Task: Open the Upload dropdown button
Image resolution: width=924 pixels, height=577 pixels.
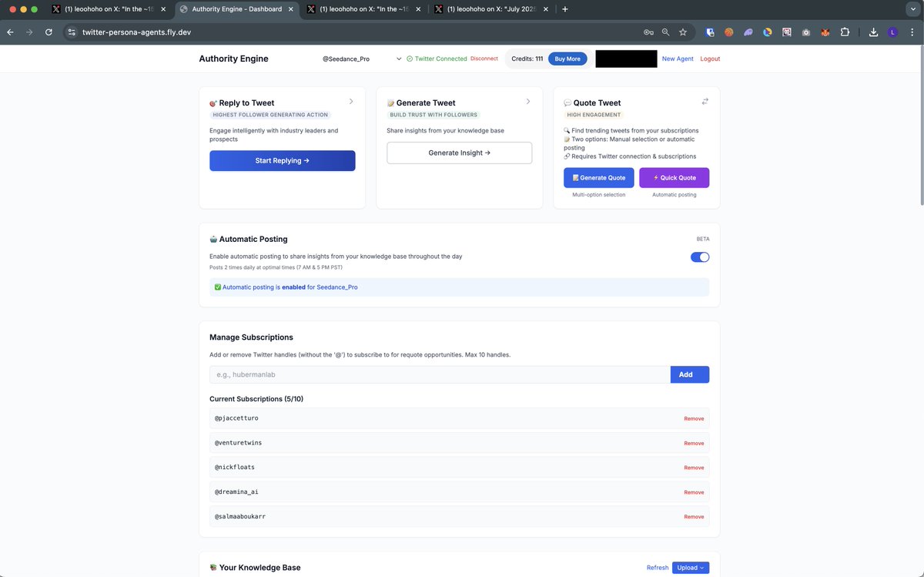Action: pyautogui.click(x=691, y=568)
